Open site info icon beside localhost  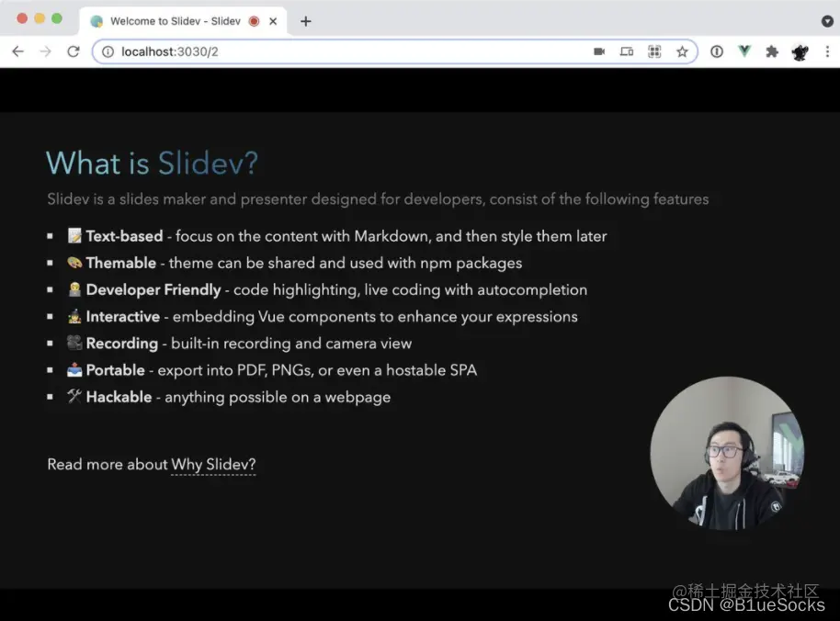pos(108,51)
